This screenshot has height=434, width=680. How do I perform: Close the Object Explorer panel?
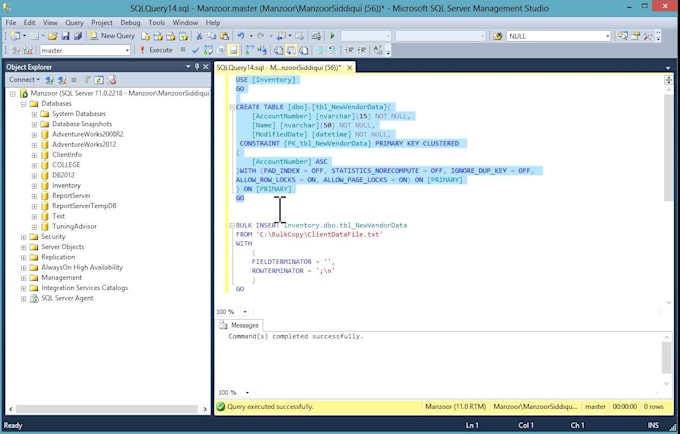pos(206,67)
